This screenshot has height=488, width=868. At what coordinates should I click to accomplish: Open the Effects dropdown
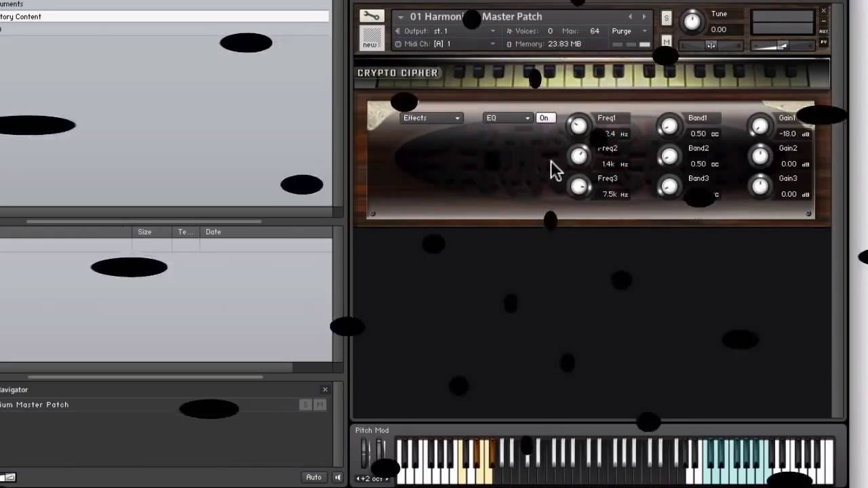[431, 118]
